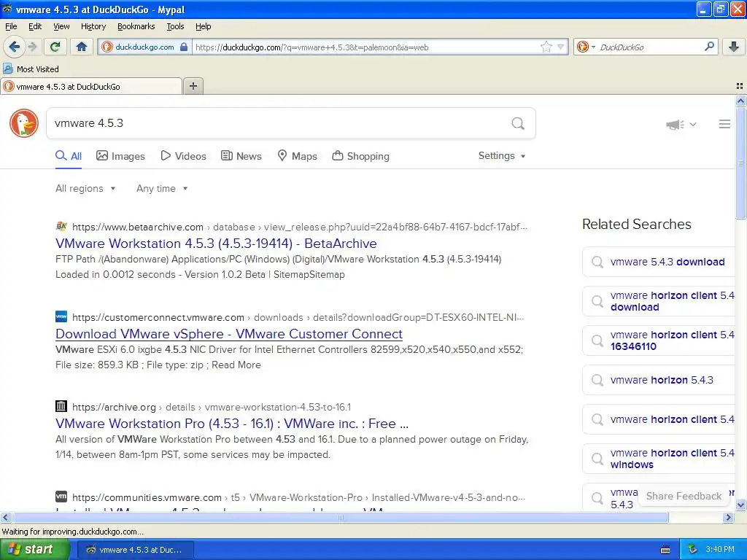Viewport: 747px width, 560px height.
Task: Go back with the browser Back arrow
Action: tap(15, 47)
